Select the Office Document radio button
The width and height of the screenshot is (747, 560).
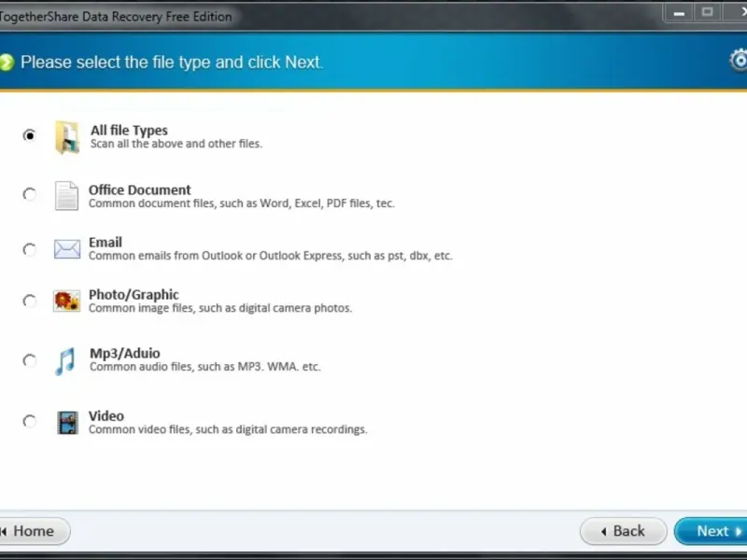[29, 194]
